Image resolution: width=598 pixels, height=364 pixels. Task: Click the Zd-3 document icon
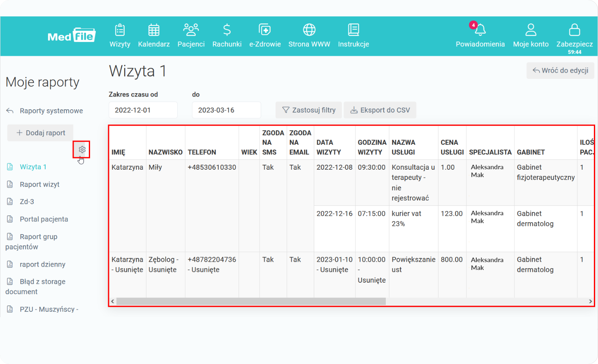point(10,202)
